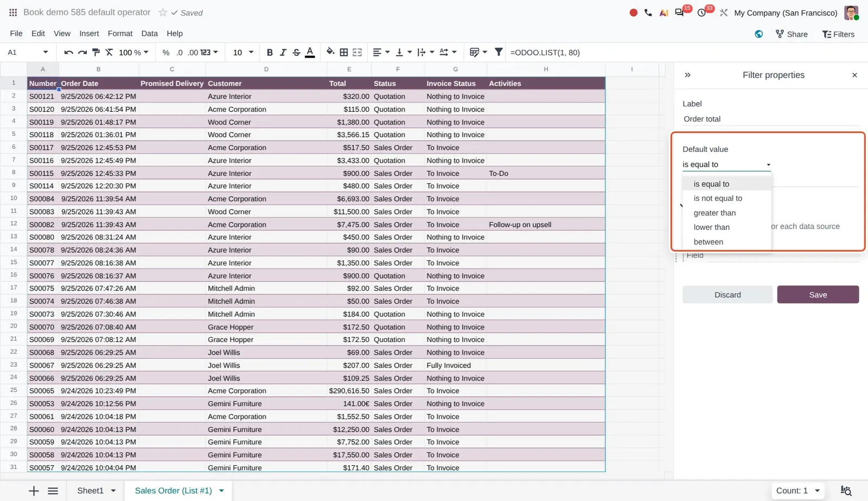Format selection as percent

coord(166,53)
